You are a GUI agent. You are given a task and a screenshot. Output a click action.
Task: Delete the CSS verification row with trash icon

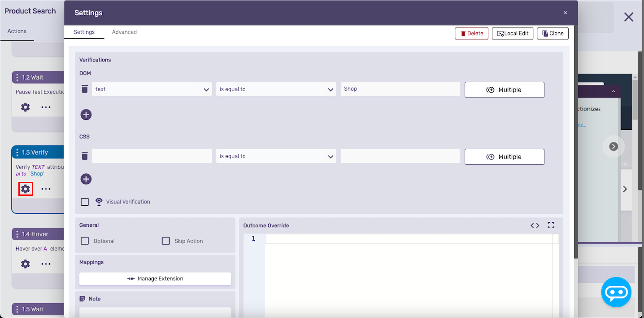tap(85, 156)
